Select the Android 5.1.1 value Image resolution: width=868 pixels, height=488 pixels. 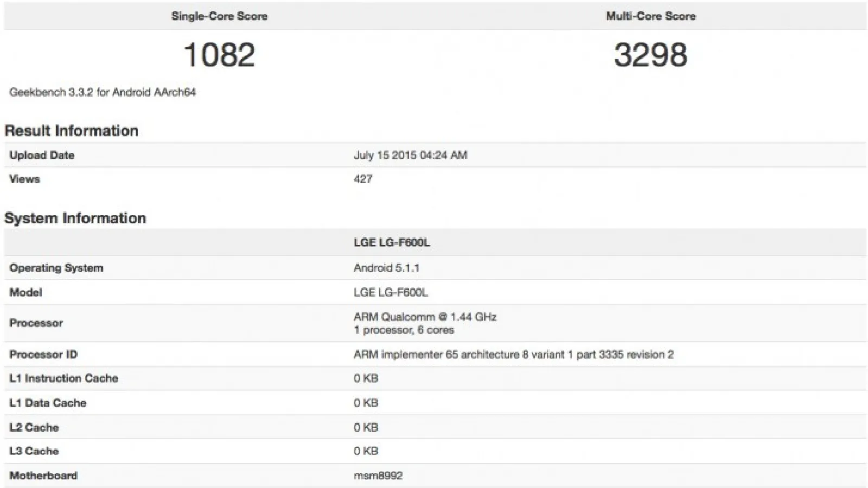(386, 268)
